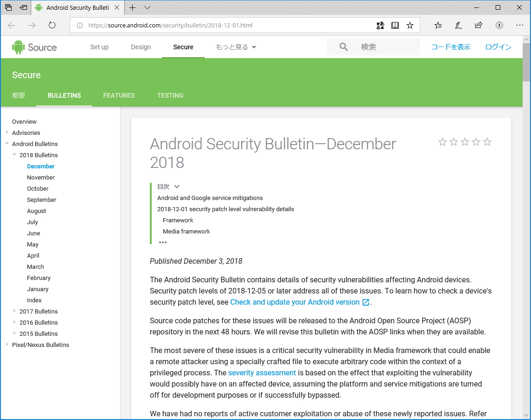Switch to the FEATURES tab

coord(119,95)
